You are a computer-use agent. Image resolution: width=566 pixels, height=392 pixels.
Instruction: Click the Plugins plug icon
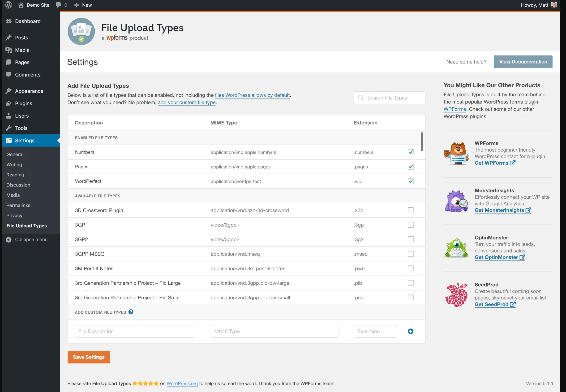click(9, 103)
